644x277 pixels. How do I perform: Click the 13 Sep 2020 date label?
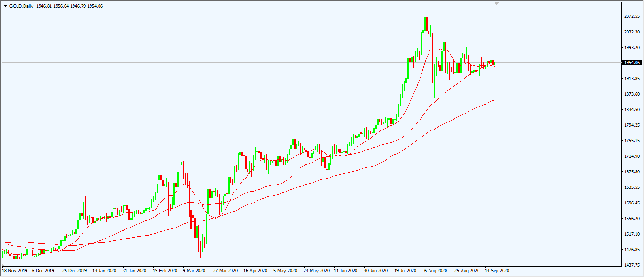coord(497,271)
